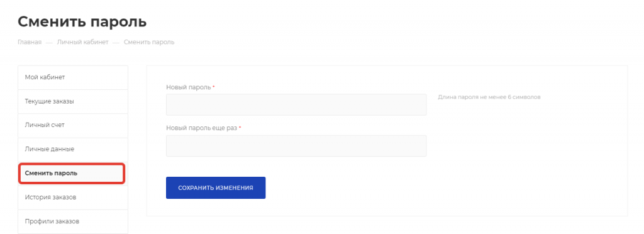
Task: Select Личный счет in the sidebar
Action: pyautogui.click(x=73, y=125)
